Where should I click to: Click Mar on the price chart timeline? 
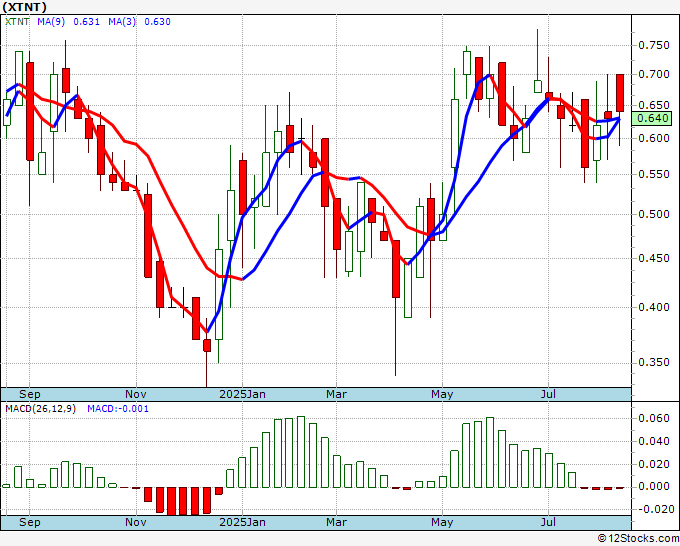(337, 394)
